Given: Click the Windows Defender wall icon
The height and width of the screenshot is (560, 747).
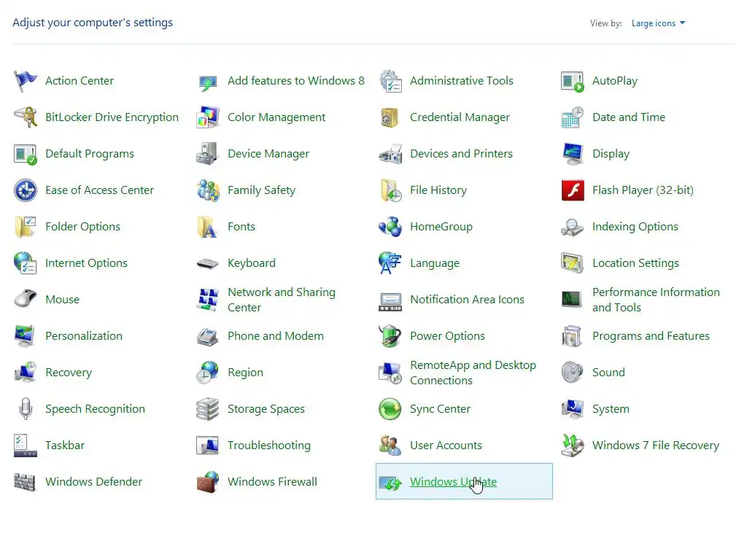Looking at the screenshot, I should point(25,483).
